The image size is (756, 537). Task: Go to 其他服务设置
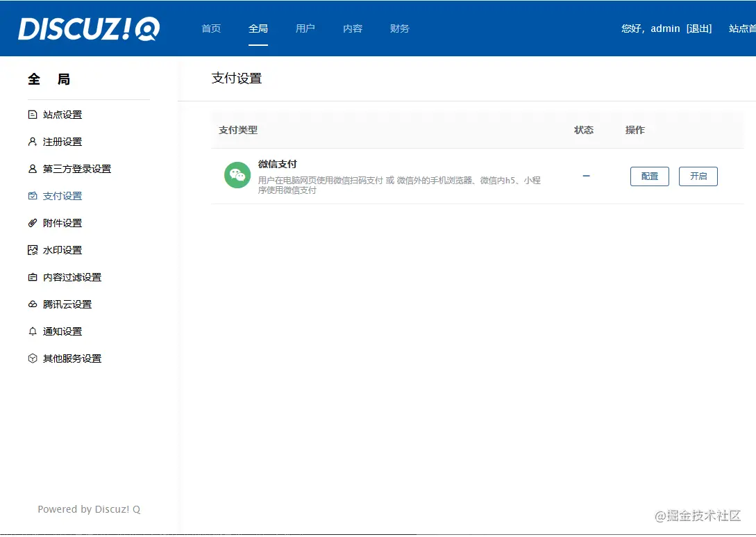[x=72, y=358]
